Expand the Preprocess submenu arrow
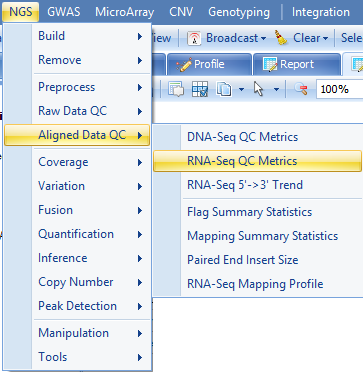This screenshot has width=363, height=372. click(x=140, y=88)
